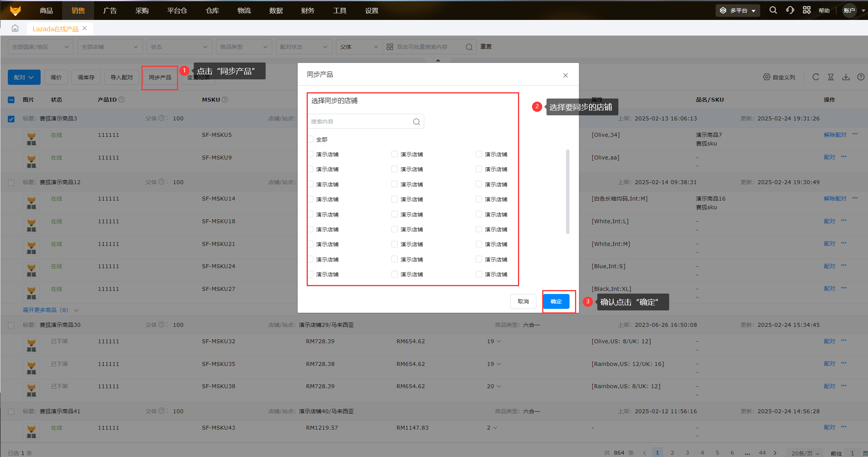Click the 确定 button in dialog

click(556, 301)
